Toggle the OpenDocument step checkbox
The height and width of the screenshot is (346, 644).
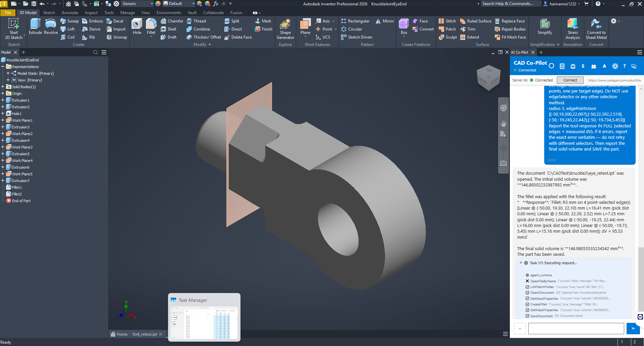coord(527,293)
